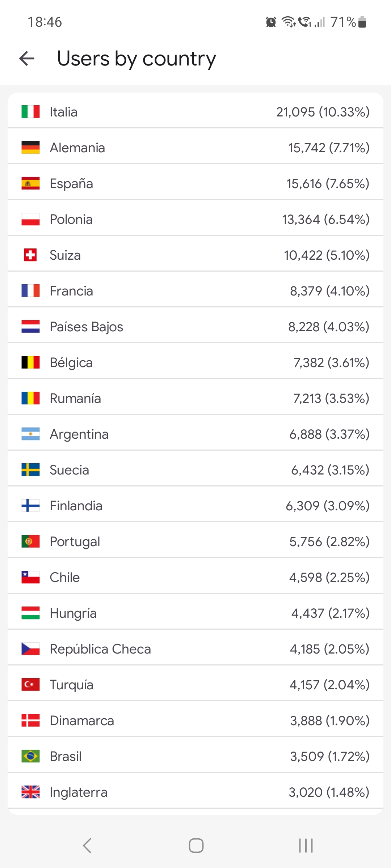Tap the Turkey flag icon
Image resolution: width=391 pixels, height=868 pixels.
[30, 685]
